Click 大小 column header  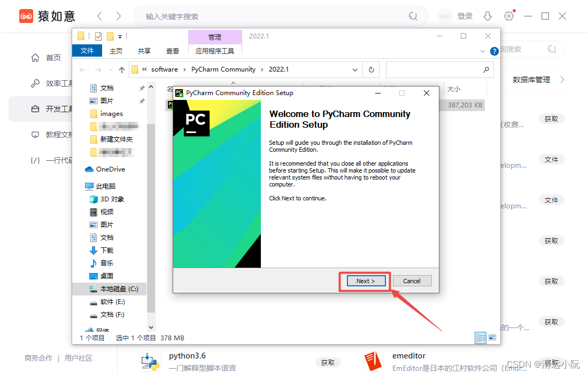click(454, 89)
